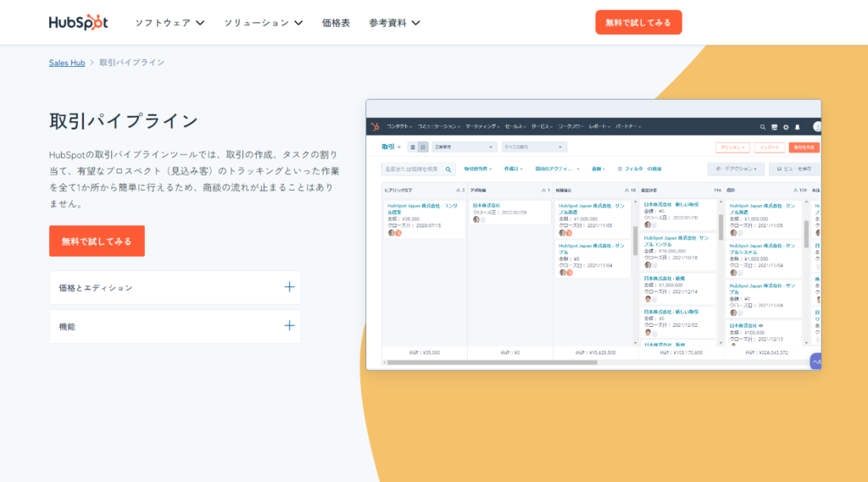
Task: Open the パートナー menu in the app navbar
Action: 628,127
